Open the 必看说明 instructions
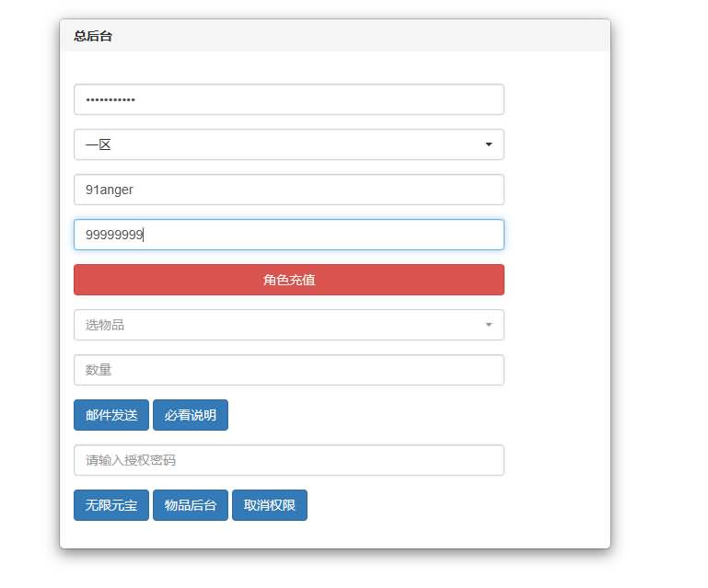Screen dimensions: 708x588 point(190,415)
